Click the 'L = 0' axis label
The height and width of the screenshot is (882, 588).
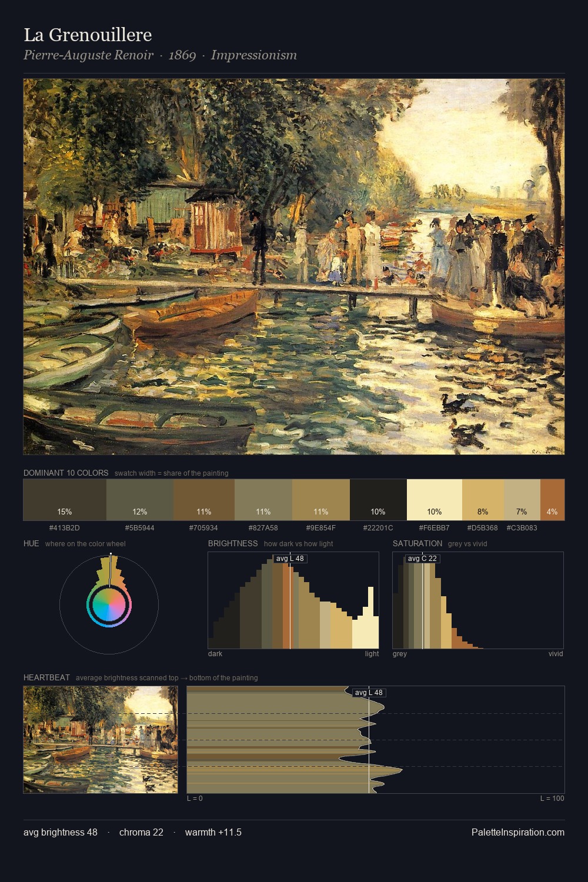pos(195,799)
